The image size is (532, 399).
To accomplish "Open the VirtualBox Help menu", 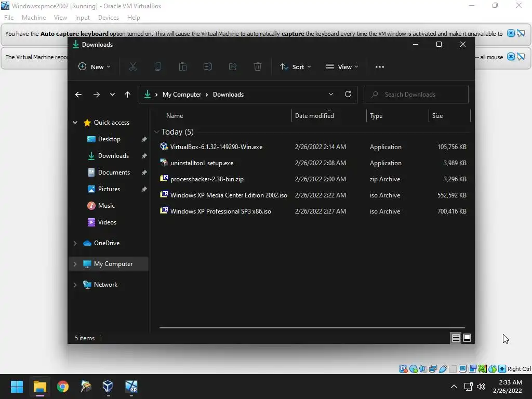I will click(x=134, y=18).
